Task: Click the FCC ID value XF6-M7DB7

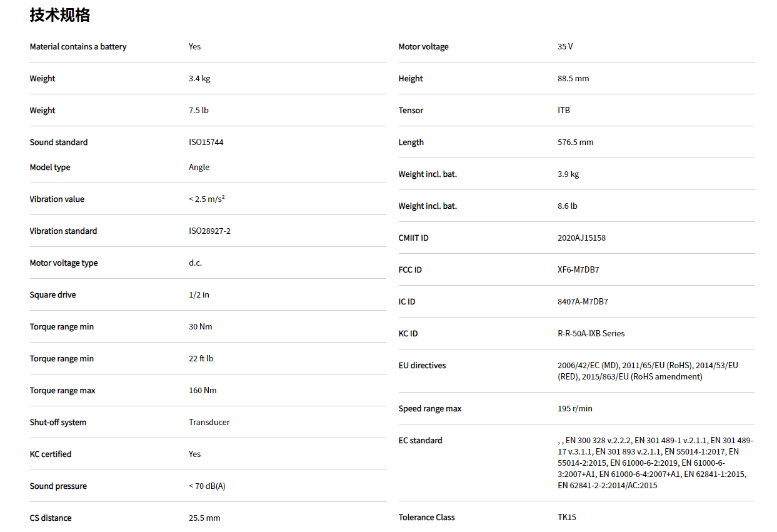Action: [x=578, y=270]
